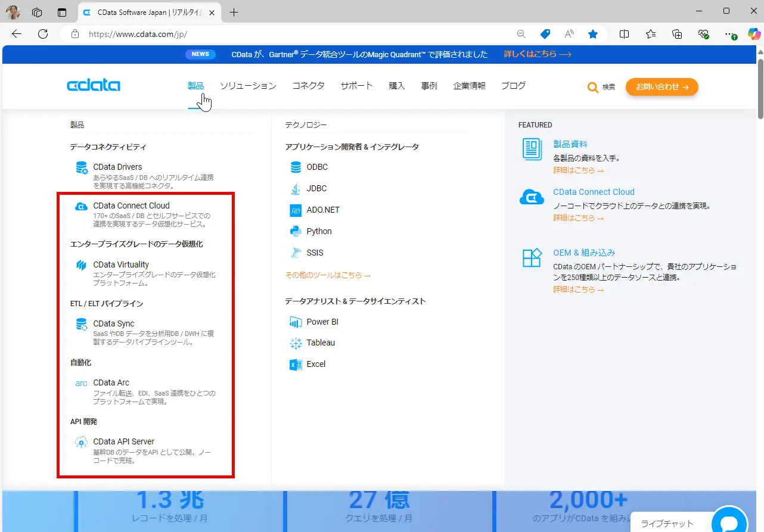Click 詳細はこちら under OEM & 組み込み
Image resolution: width=764 pixels, height=532 pixels.
(x=578, y=290)
